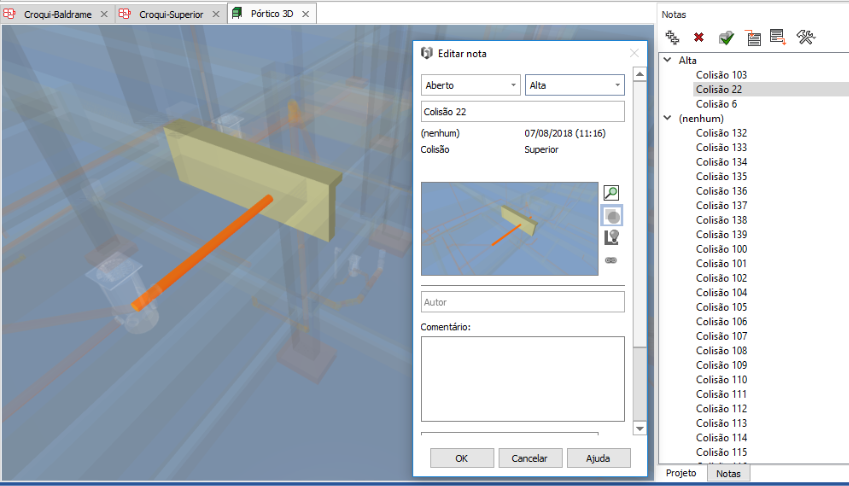Collapse the Alta group in notes tree

point(668,61)
